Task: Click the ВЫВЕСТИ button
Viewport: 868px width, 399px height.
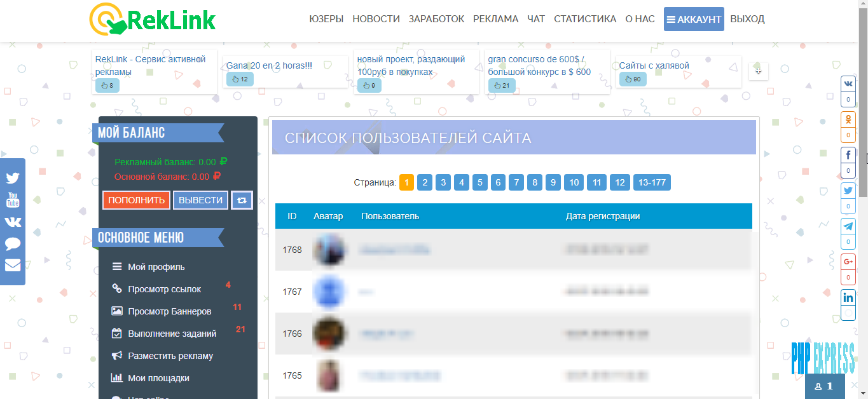Action: click(x=201, y=200)
